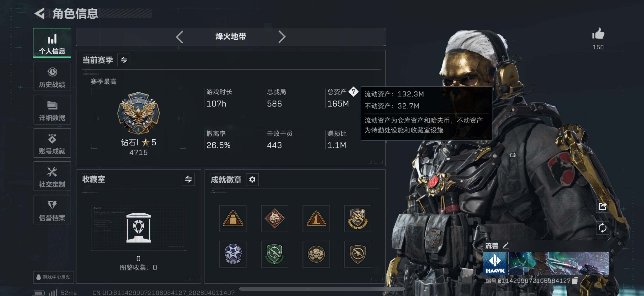Toggle the 当前赛季 season swap button
Image resolution: width=644 pixels, height=296 pixels.
tap(124, 60)
